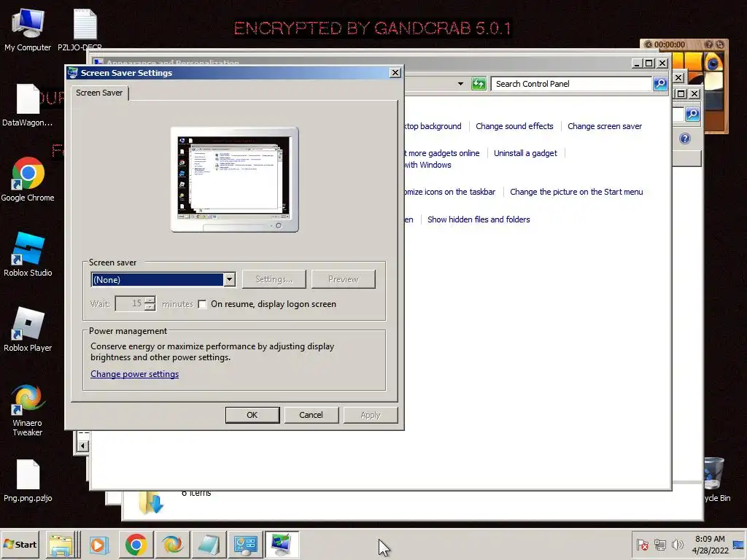This screenshot has width=747, height=560.
Task: Click the puzzle gadget settings icon
Action: [x=720, y=44]
